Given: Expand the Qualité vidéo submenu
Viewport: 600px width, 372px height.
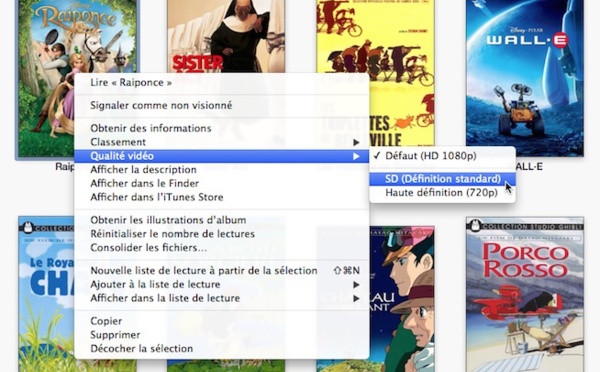Looking at the screenshot, I should pyautogui.click(x=222, y=156).
